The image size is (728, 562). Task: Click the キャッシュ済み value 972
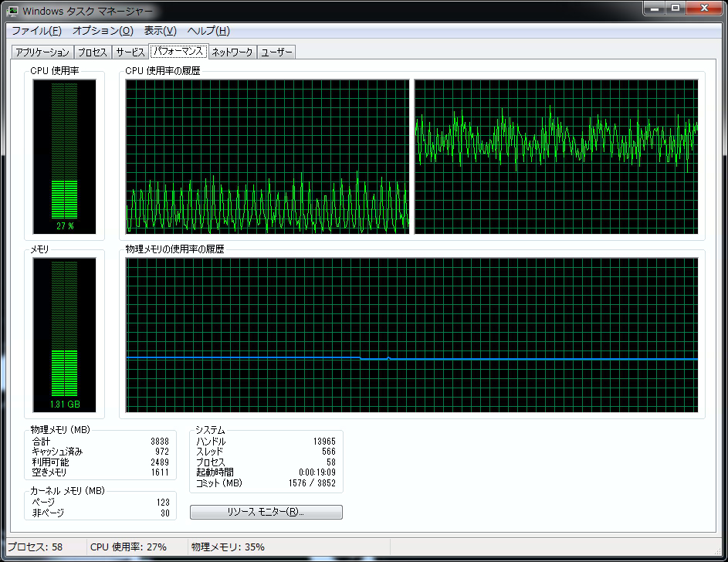tap(162, 452)
